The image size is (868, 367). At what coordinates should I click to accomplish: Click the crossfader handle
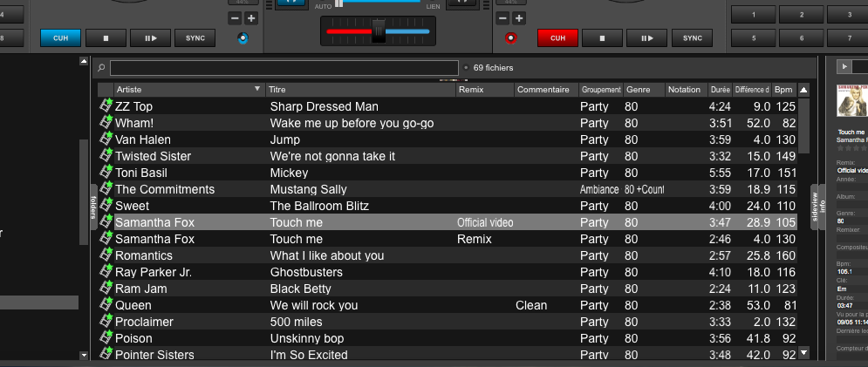click(x=379, y=31)
